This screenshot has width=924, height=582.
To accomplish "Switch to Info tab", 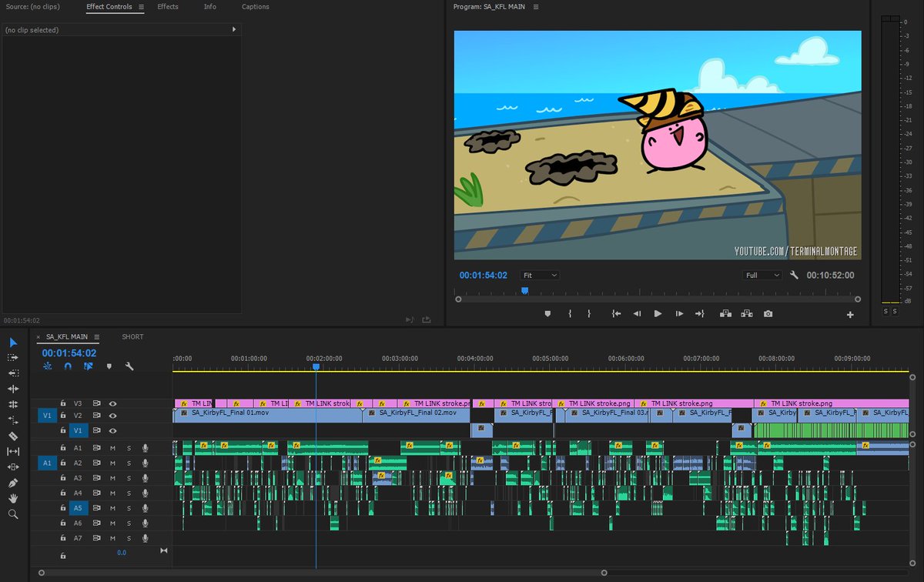I will pos(210,7).
